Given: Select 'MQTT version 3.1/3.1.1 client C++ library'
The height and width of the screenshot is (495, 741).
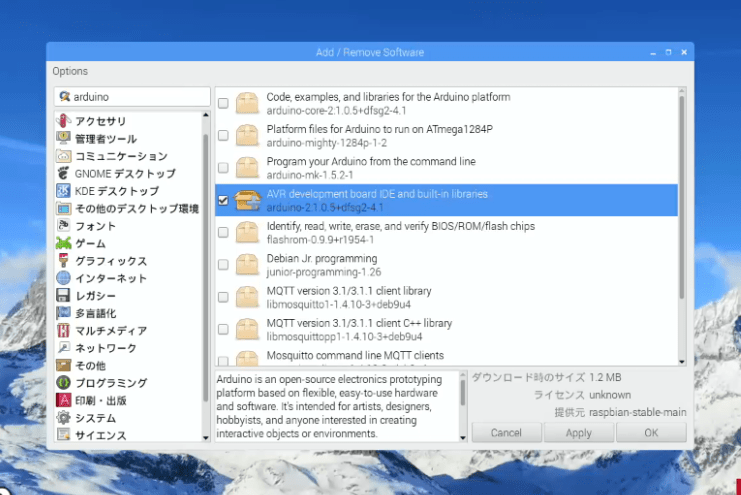Looking at the screenshot, I should point(446,329).
